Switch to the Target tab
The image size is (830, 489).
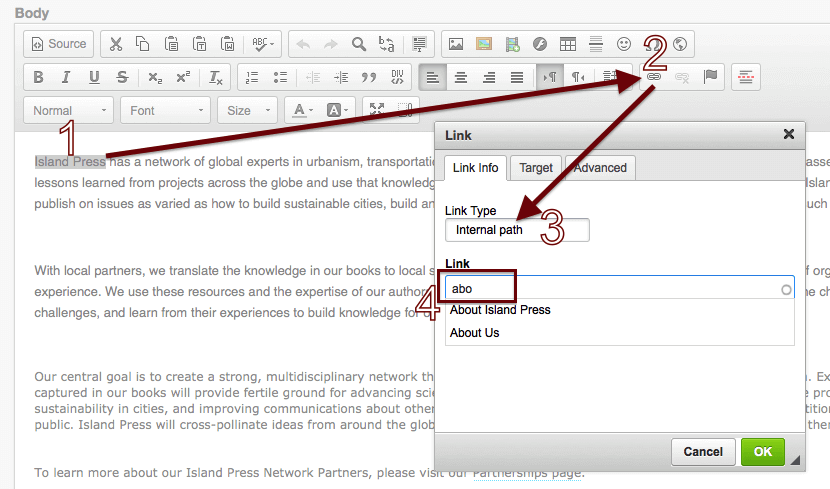point(536,168)
